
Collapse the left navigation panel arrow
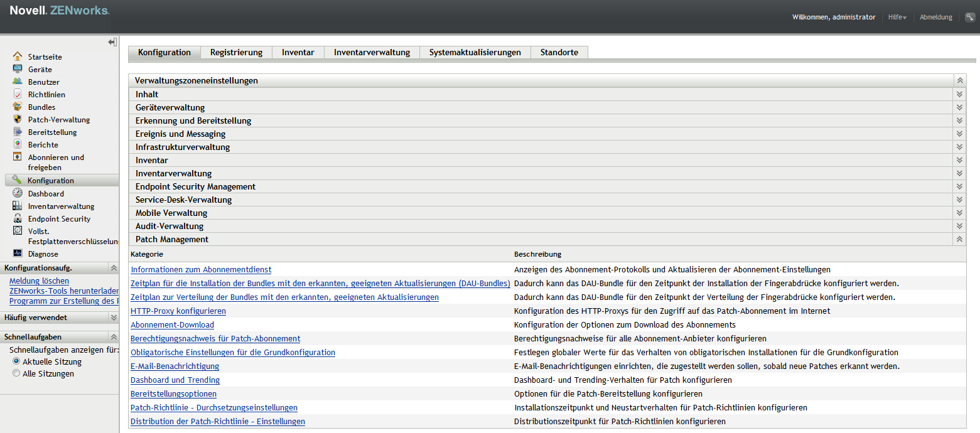(112, 42)
